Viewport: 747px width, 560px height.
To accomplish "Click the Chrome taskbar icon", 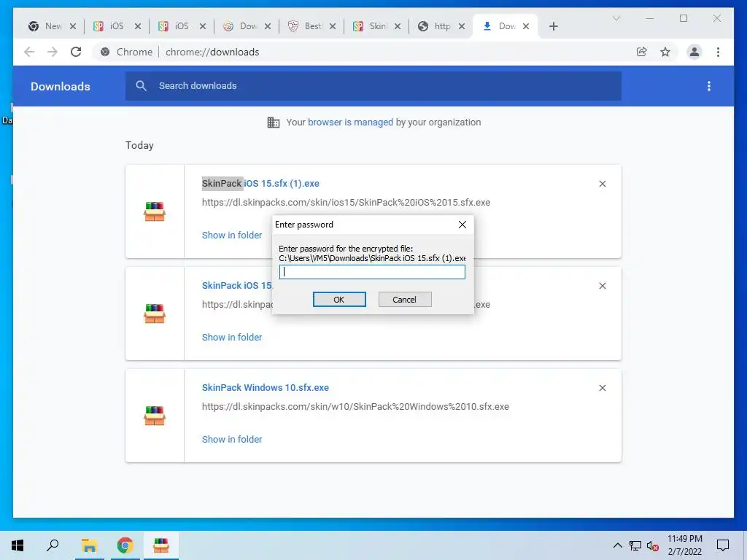I will (125, 545).
